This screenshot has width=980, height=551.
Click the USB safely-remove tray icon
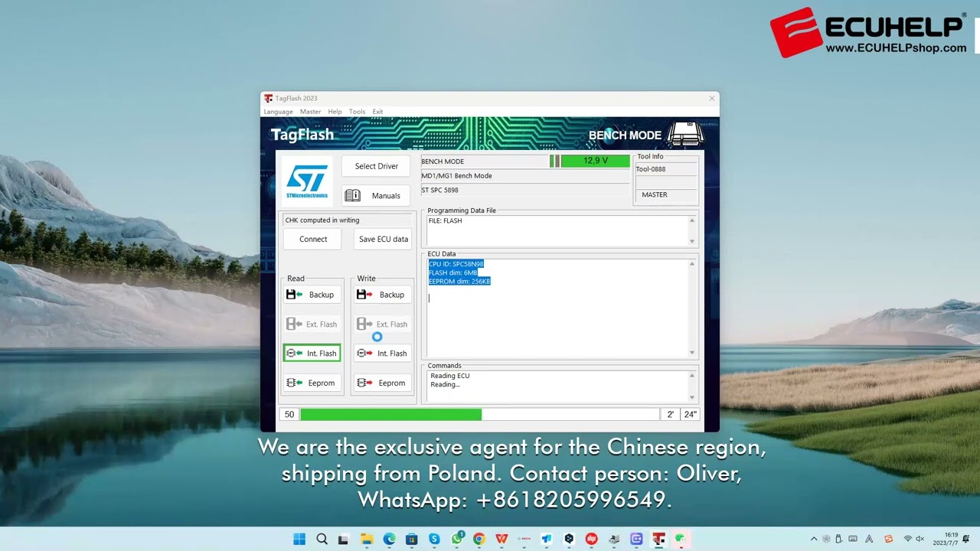click(x=838, y=539)
